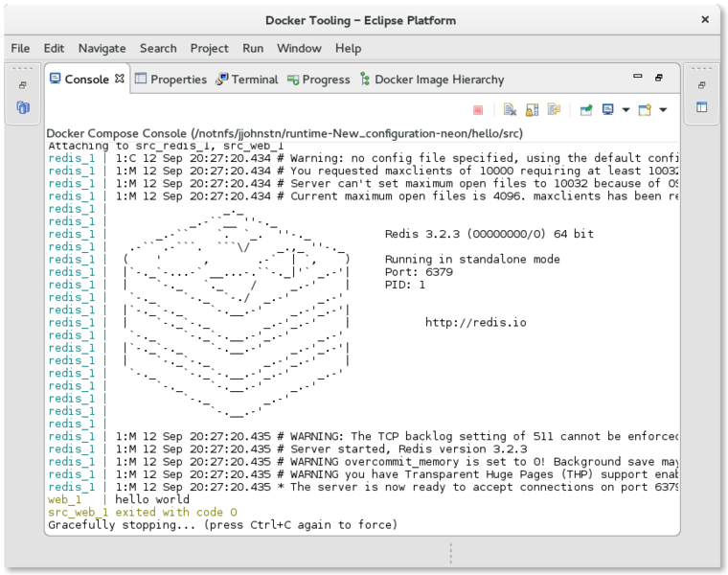Click the Docker Compose Console title label
Image resolution: width=728 pixels, height=575 pixels.
284,133
